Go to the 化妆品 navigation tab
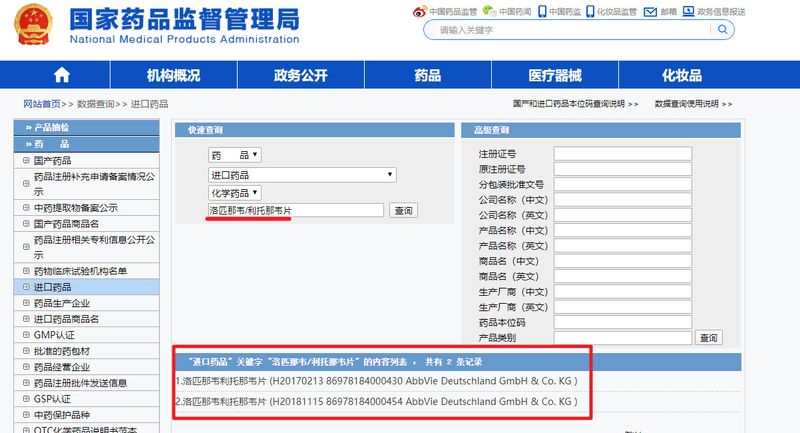 [x=687, y=75]
